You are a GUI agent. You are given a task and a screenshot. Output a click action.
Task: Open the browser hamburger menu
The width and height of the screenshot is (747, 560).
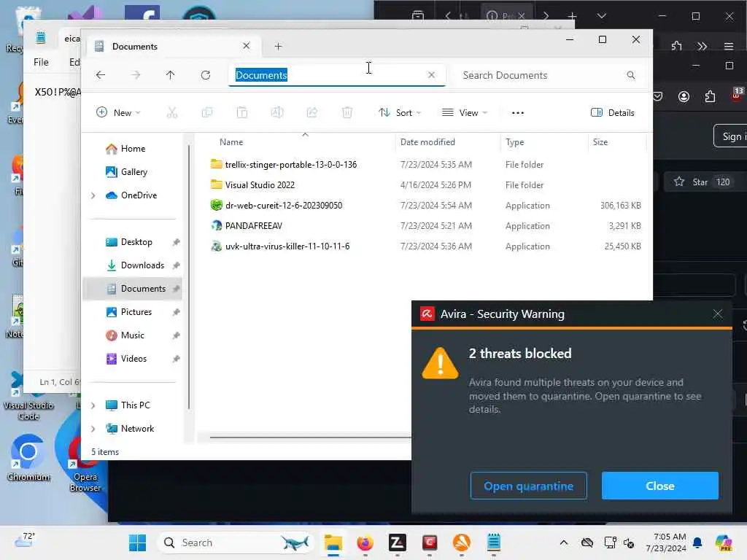729,46
